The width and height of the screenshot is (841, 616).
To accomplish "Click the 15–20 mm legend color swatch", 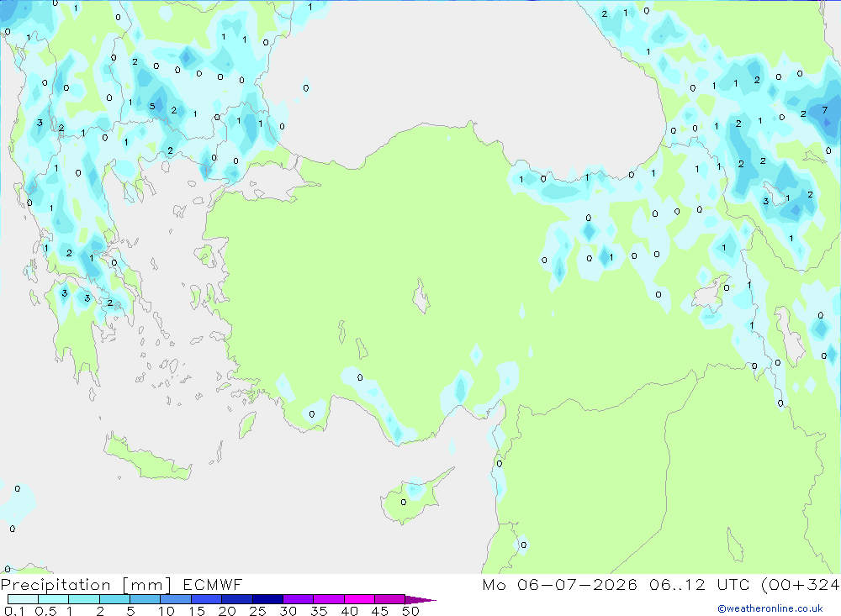I will tap(207, 599).
